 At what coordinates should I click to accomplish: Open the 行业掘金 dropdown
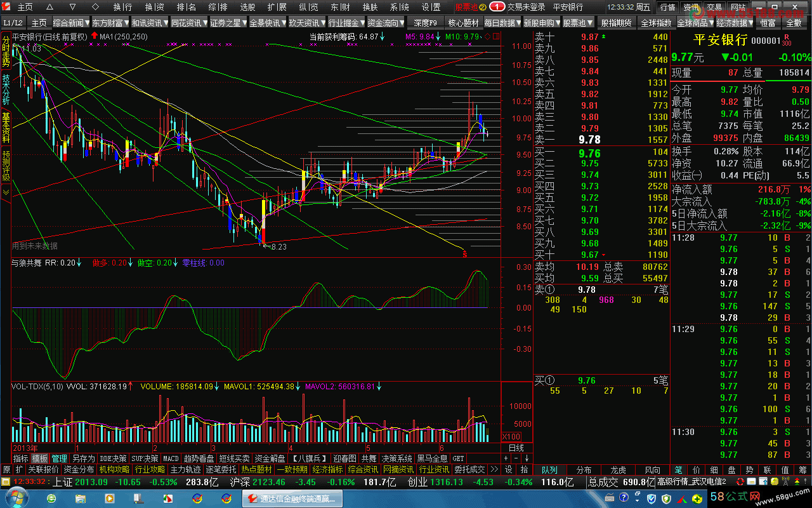pyautogui.click(x=346, y=23)
